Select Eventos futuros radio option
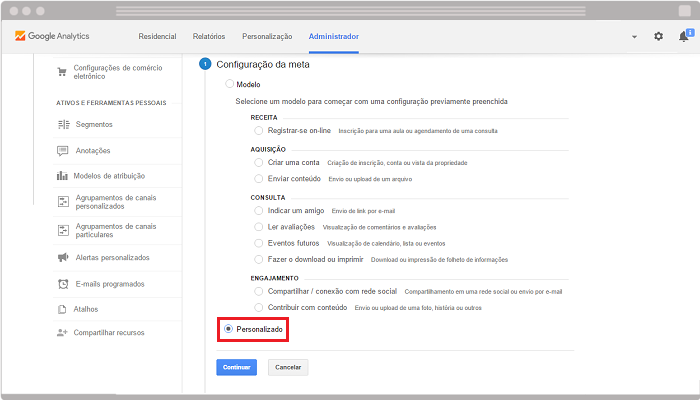Screen dimensions: 700x400 (258, 243)
